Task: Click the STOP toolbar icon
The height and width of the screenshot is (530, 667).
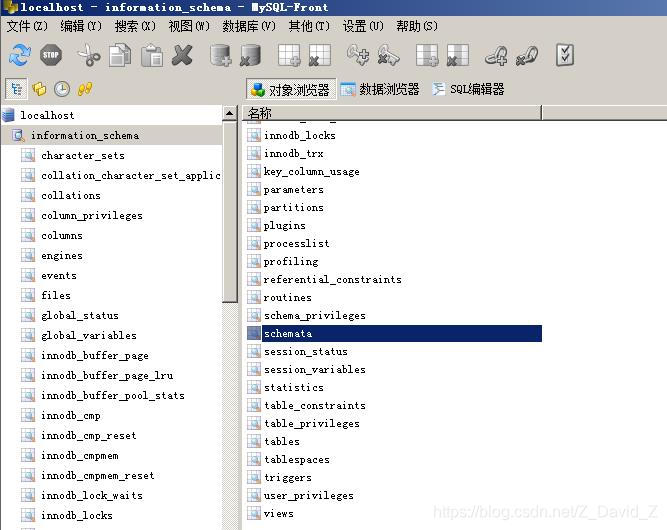Action: coord(51,55)
